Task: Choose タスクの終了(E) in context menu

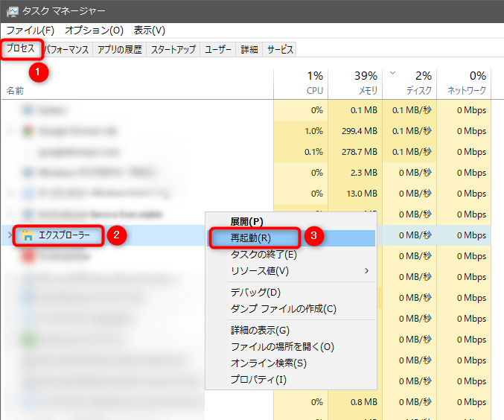Action: pyautogui.click(x=291, y=255)
